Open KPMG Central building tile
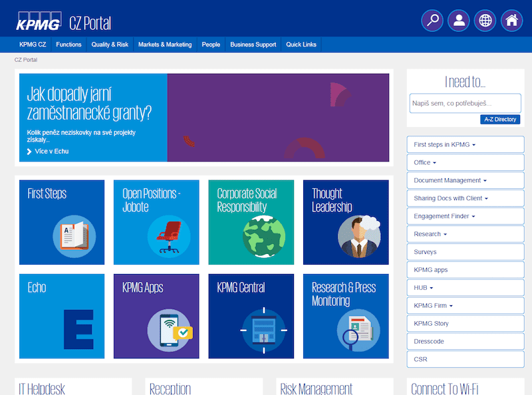This screenshot has width=532, height=395. coord(251,317)
